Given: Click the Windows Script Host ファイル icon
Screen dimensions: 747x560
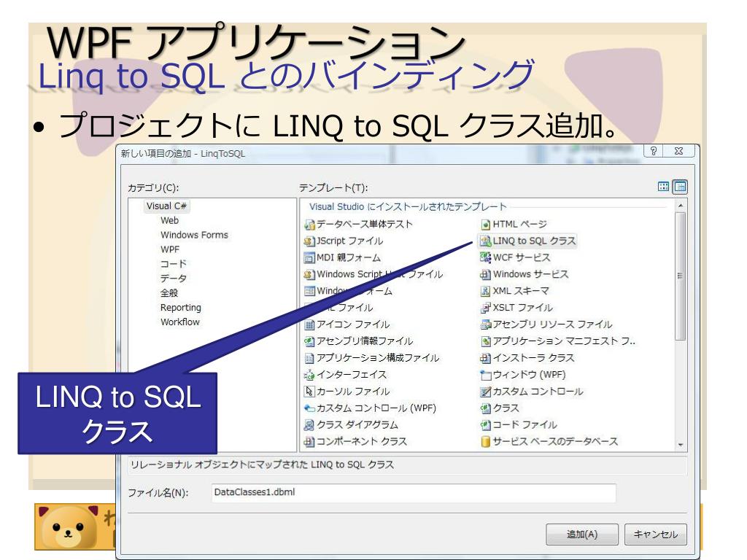Looking at the screenshot, I should click(309, 274).
